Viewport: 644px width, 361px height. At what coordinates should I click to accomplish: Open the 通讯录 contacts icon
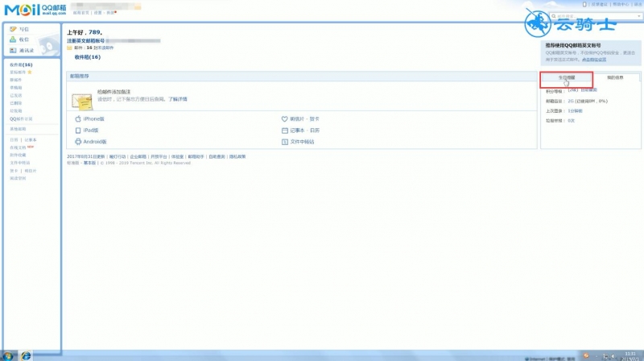click(x=13, y=50)
